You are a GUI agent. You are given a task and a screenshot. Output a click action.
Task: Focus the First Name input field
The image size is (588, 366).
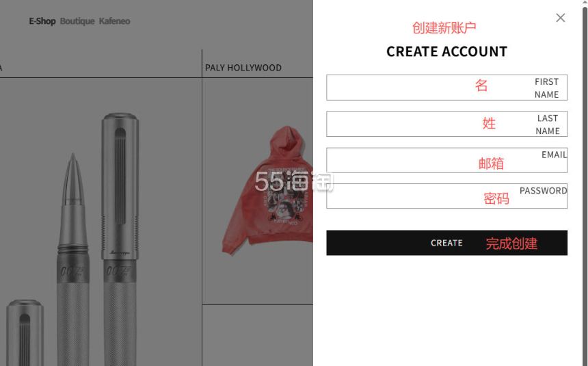[446, 88]
